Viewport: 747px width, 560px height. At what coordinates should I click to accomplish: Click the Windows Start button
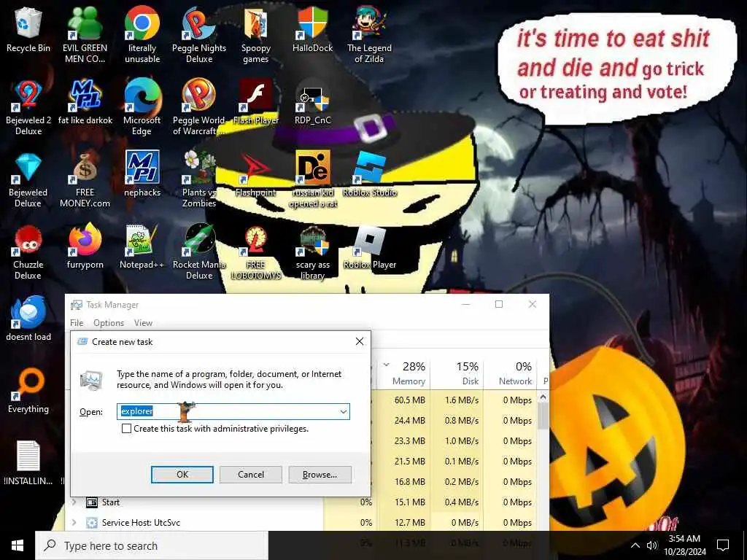point(18,545)
